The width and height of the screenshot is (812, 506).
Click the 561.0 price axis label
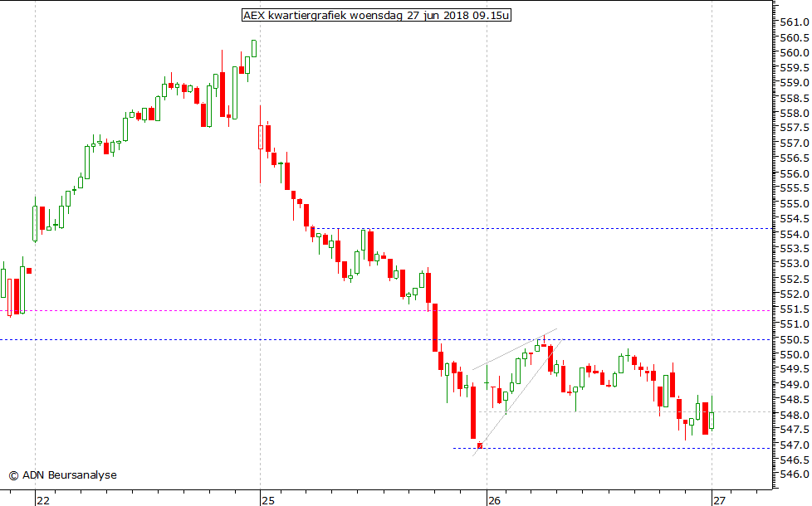point(795,22)
